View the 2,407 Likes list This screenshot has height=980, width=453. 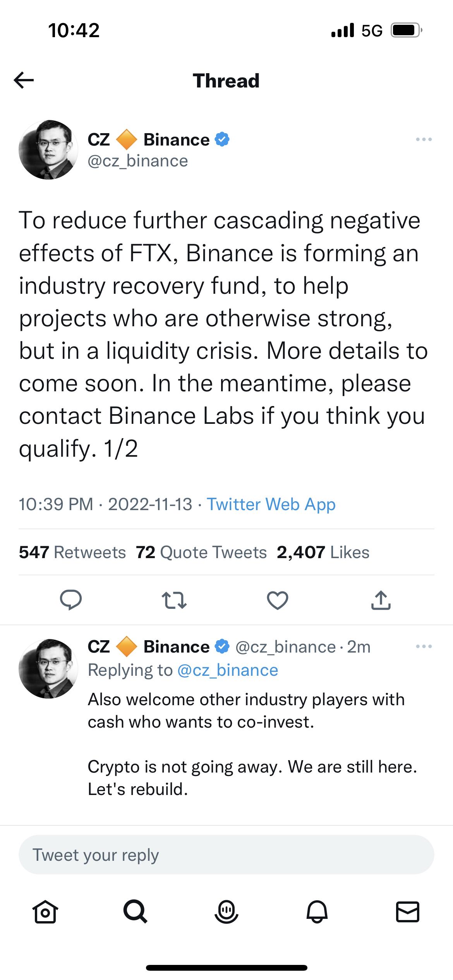coord(323,552)
